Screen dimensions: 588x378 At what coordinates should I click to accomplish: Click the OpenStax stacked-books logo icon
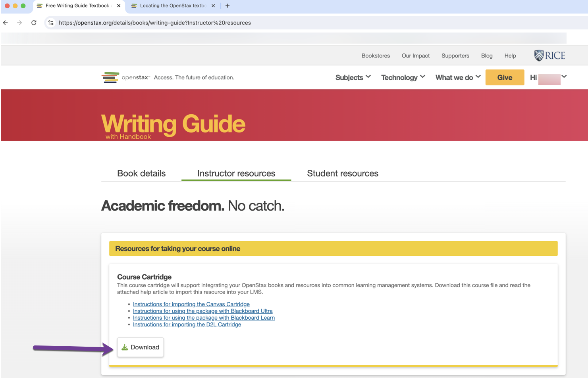pos(110,77)
